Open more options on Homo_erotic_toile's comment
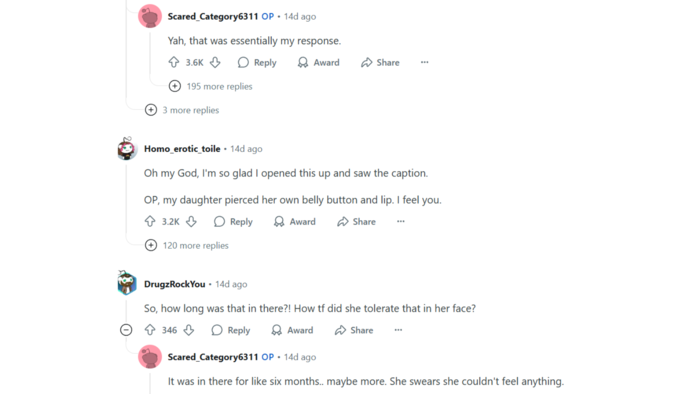The height and width of the screenshot is (394, 700). [401, 221]
